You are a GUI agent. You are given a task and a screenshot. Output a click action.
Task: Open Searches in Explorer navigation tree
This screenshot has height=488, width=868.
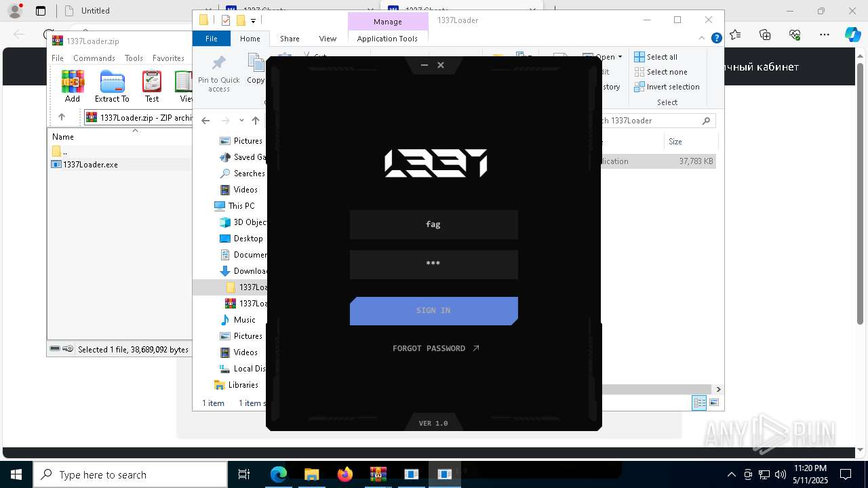(x=242, y=174)
